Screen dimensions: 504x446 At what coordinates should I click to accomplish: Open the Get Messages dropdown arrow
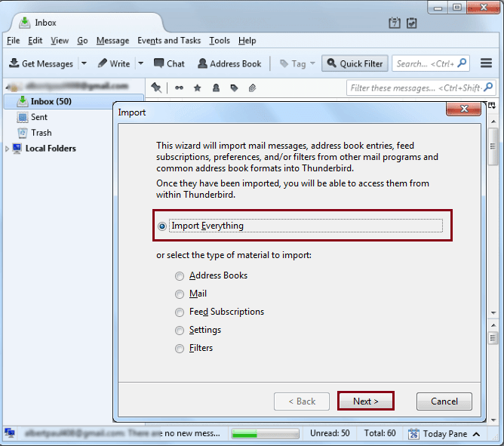(85, 63)
